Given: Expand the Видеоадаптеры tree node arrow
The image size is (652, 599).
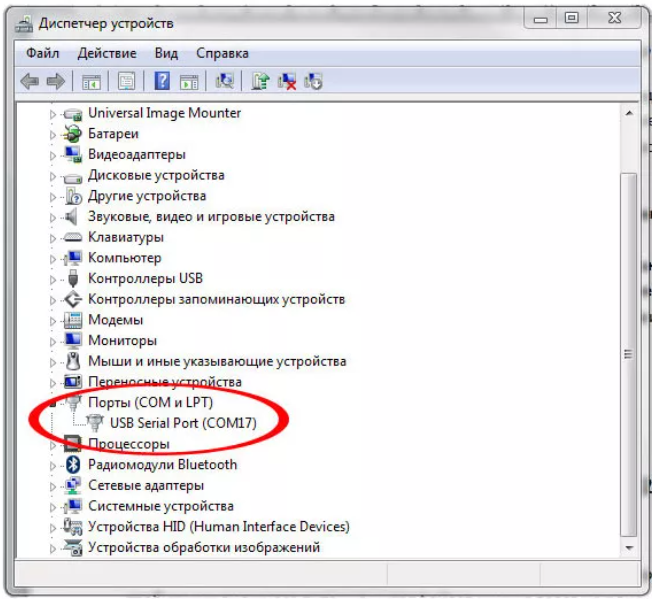Looking at the screenshot, I should coord(52,155).
